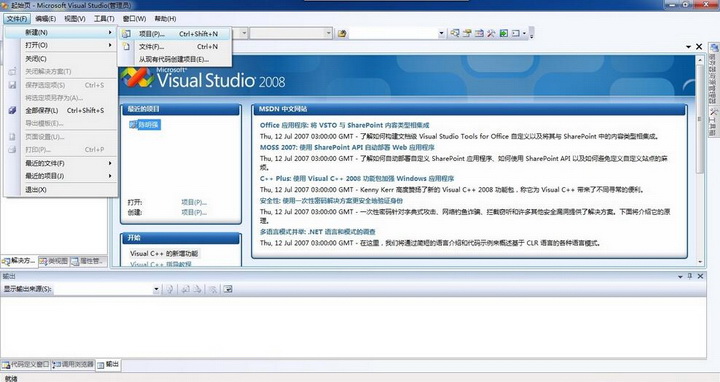Switch to the 代码定义窗口 tab
Image resolution: width=720 pixels, height=382 pixels.
pos(26,365)
